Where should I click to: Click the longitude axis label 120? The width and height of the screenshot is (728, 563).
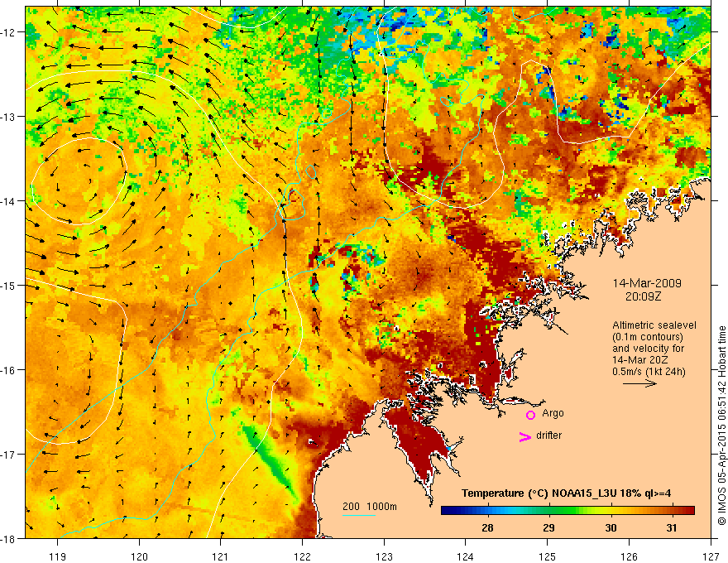(139, 556)
